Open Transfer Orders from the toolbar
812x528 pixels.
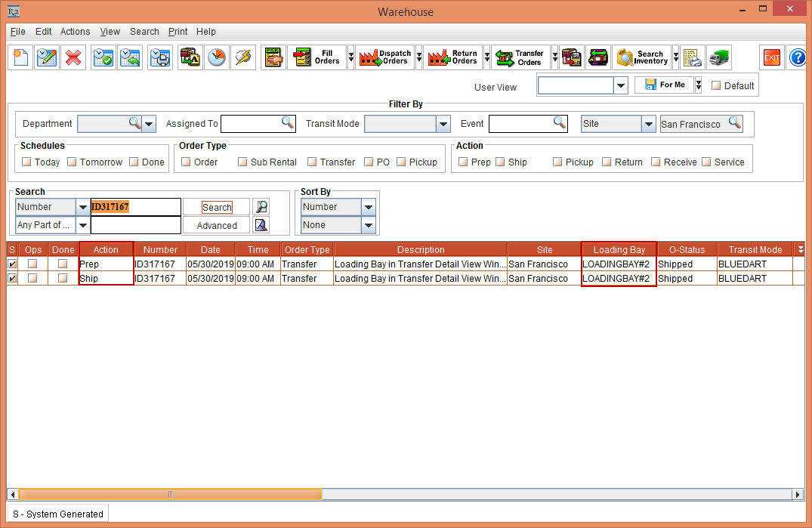[x=520, y=58]
